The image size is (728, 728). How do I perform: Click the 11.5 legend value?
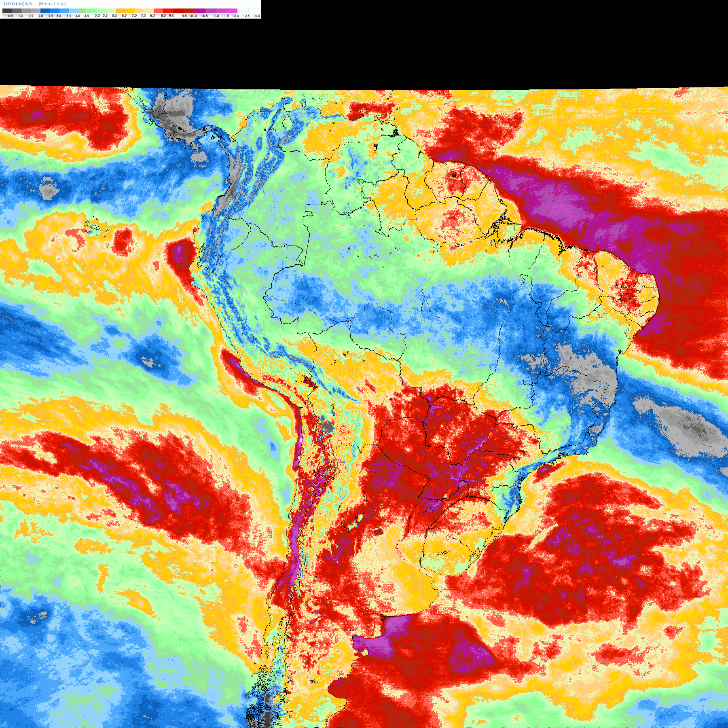coord(225,16)
